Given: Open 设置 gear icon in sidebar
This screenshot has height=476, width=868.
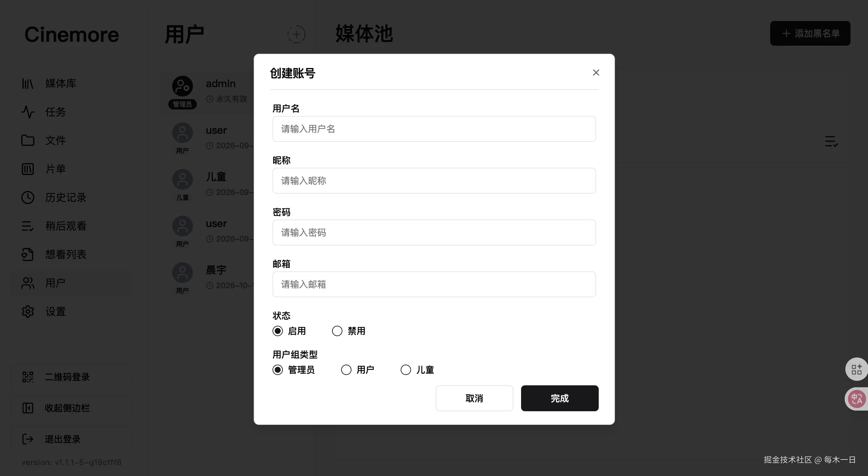Looking at the screenshot, I should point(28,312).
